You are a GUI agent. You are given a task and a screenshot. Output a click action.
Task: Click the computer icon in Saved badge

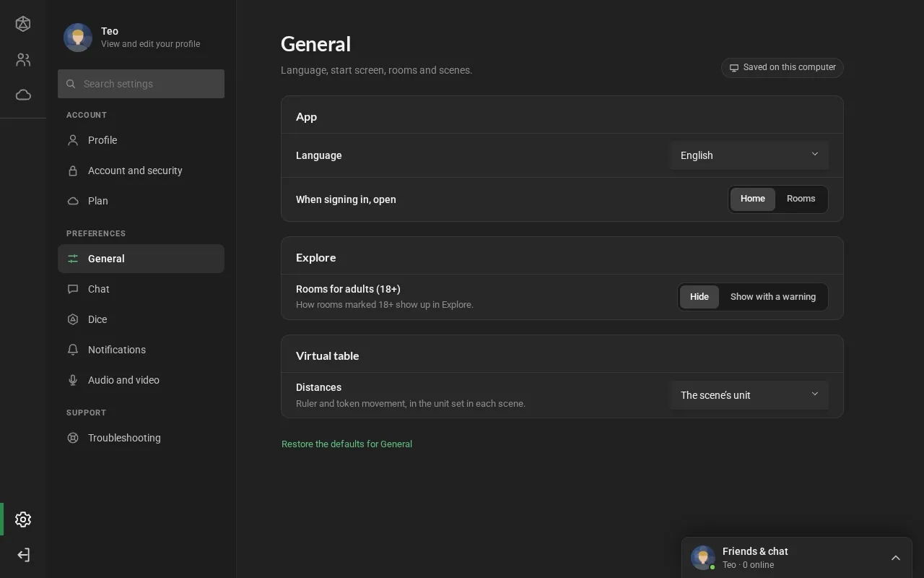coord(734,68)
